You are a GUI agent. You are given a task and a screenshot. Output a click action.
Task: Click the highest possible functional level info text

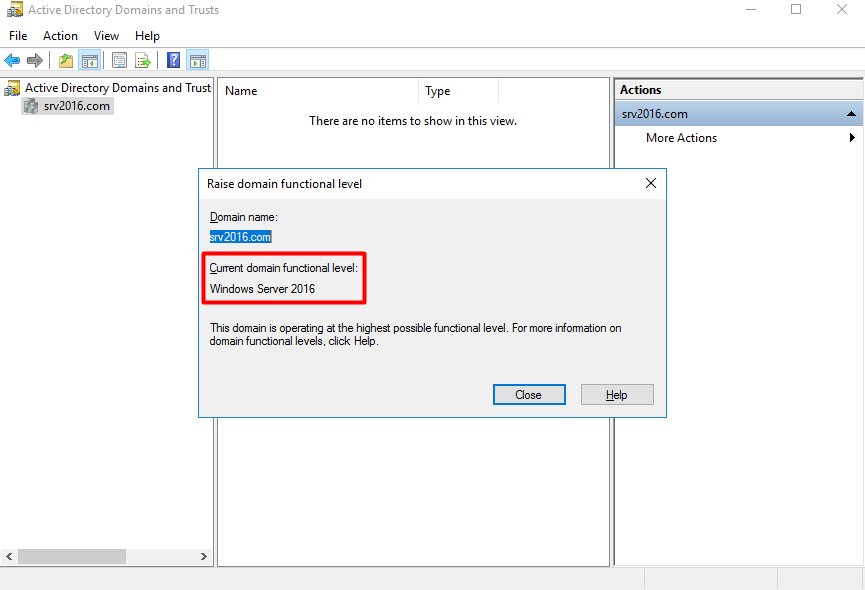coord(415,334)
